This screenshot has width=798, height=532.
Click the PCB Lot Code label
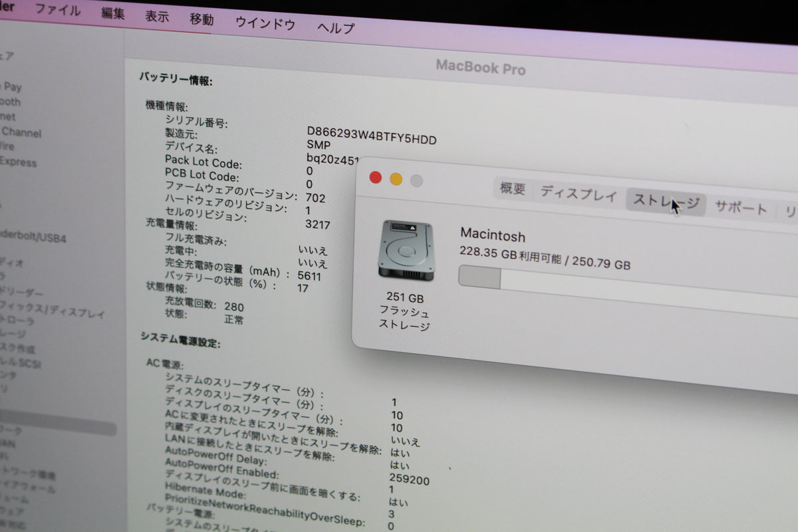pos(201,176)
